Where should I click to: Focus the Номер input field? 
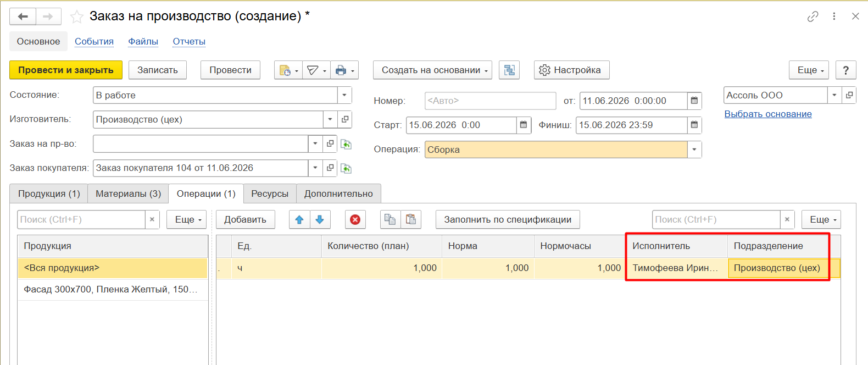(x=491, y=101)
